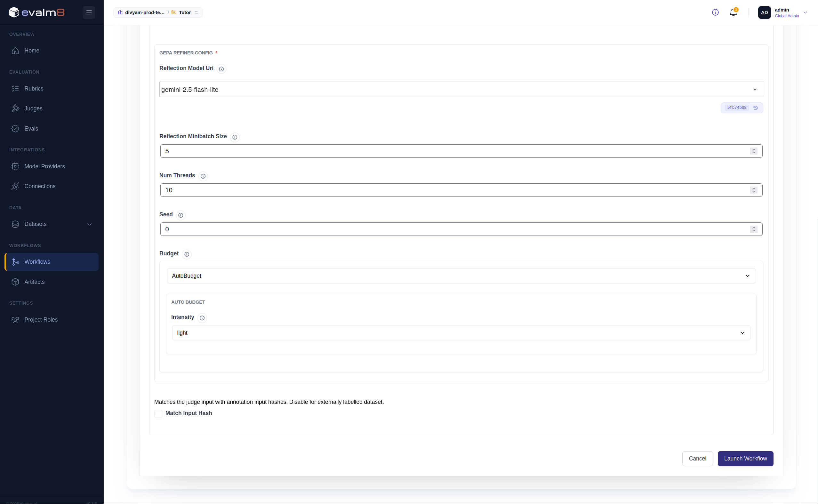This screenshot has height=504, width=818.
Task: Open Rubrics page
Action: coord(52,89)
